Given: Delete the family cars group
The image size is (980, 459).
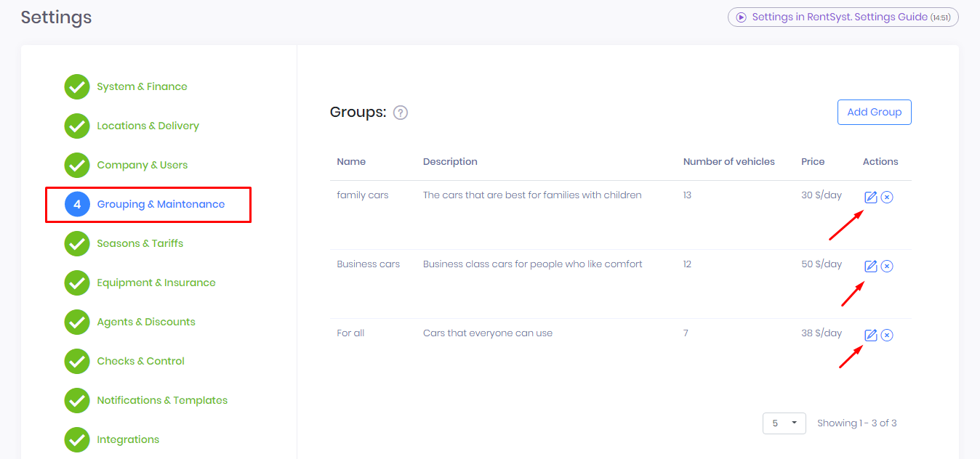Looking at the screenshot, I should [887, 197].
